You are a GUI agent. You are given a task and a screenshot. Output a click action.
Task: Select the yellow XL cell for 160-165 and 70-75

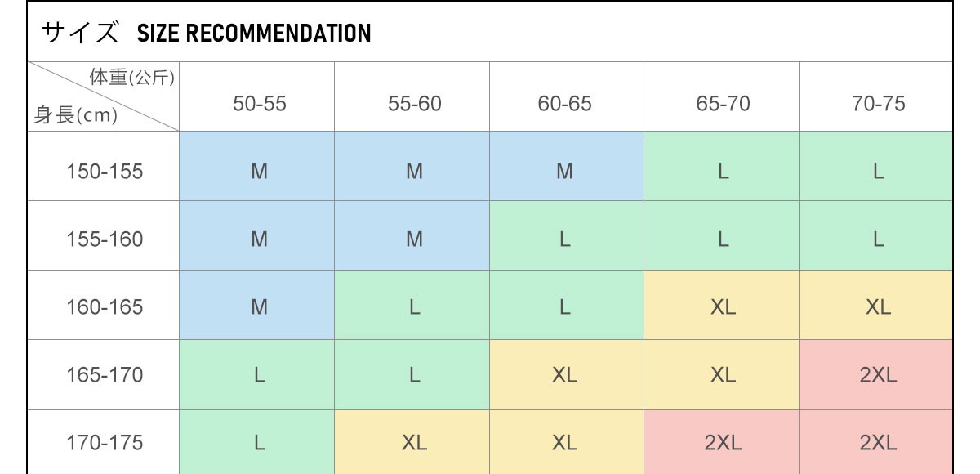pos(878,307)
